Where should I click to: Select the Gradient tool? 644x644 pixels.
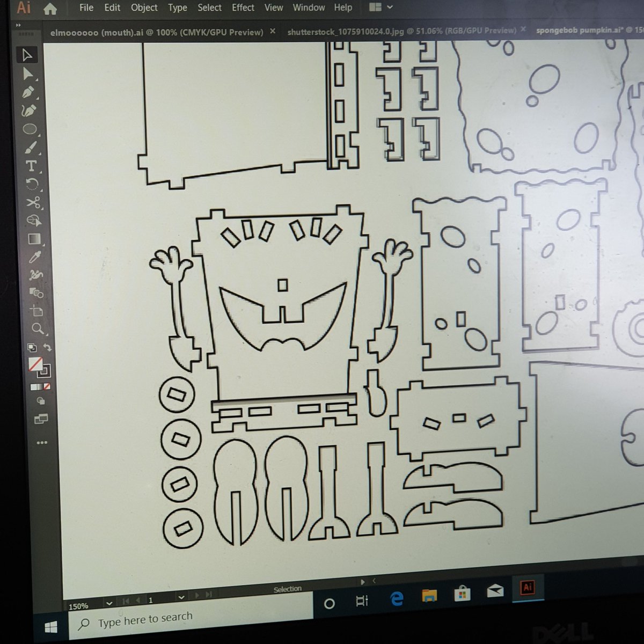pyautogui.click(x=34, y=239)
